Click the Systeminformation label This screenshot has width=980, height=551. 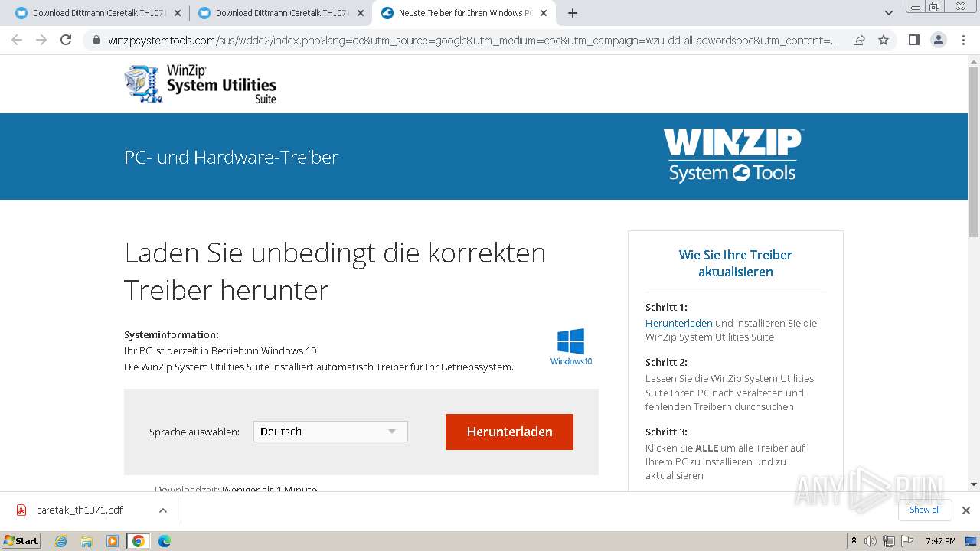click(x=171, y=334)
